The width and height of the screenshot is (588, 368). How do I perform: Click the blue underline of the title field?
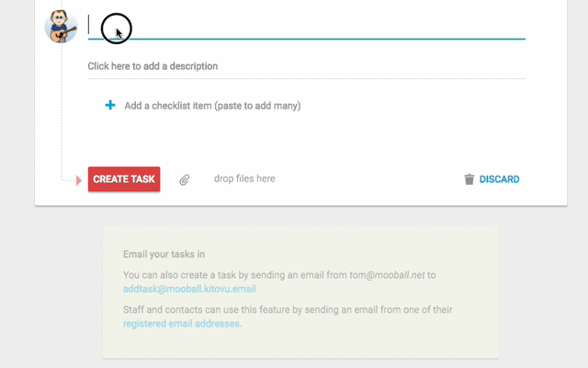point(306,39)
